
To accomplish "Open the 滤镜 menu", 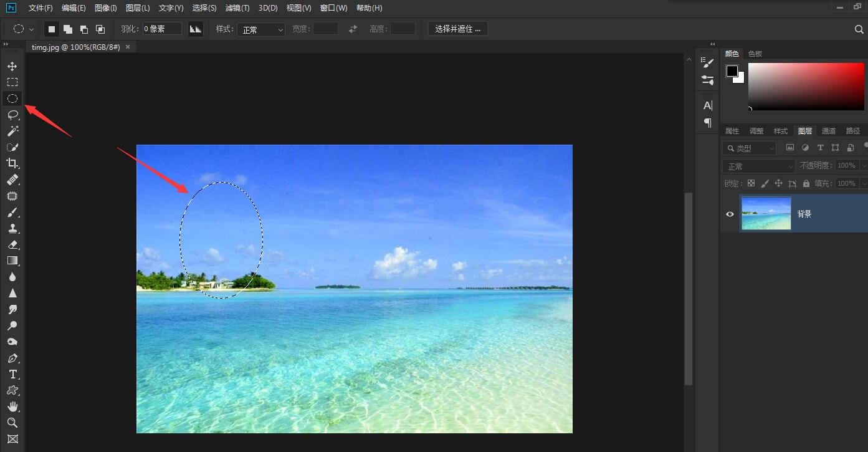I will point(237,7).
